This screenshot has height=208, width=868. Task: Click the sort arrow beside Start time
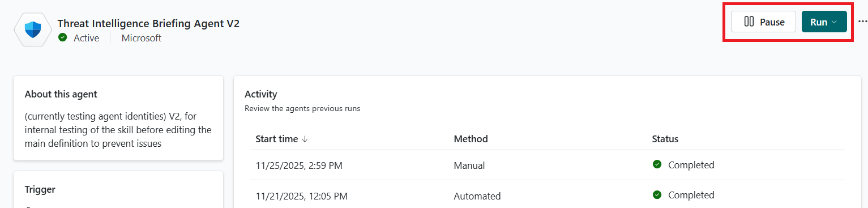click(305, 139)
